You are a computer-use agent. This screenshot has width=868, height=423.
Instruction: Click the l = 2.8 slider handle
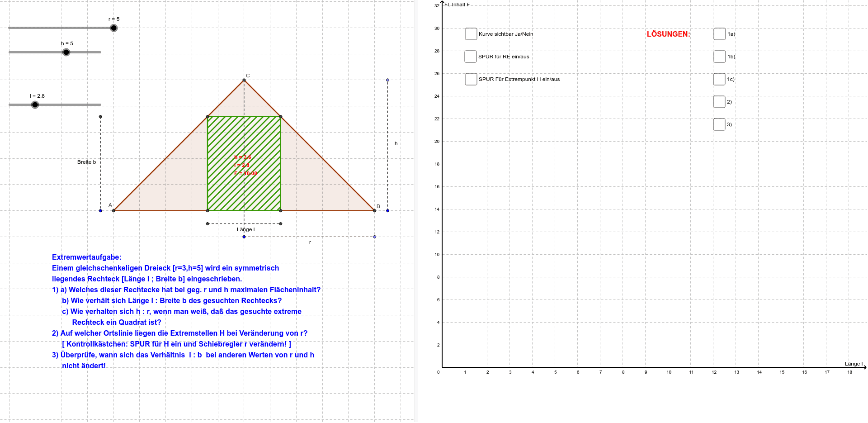35,105
